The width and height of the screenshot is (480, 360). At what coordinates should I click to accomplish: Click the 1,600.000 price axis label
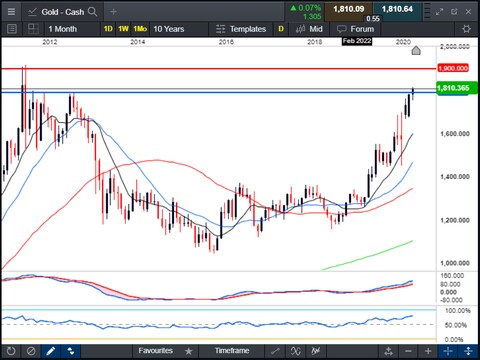tap(455, 134)
